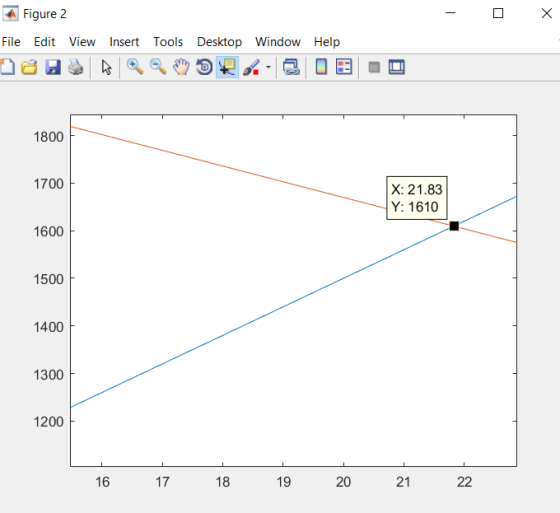Click y-axis tick label 1200

[49, 422]
